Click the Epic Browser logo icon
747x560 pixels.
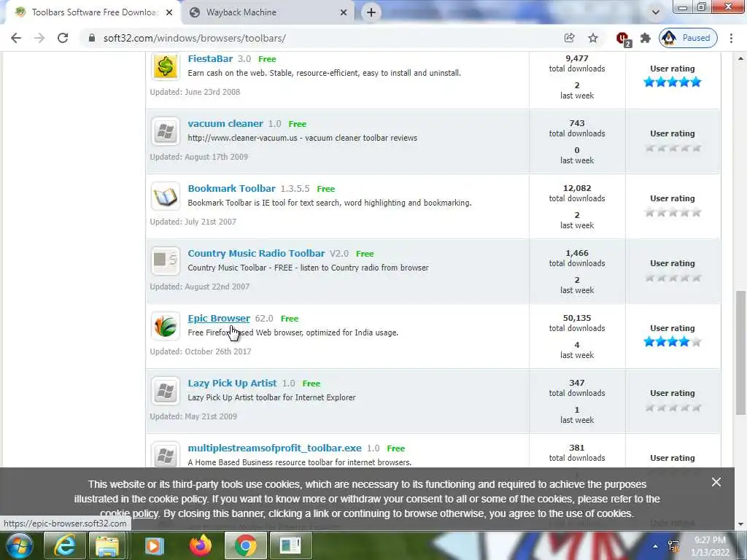166,326
